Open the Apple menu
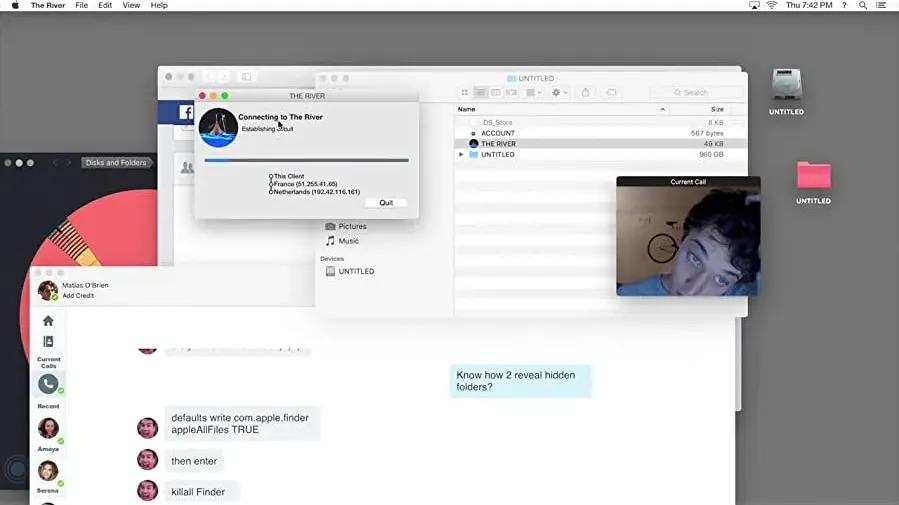The image size is (899, 505). pos(15,5)
